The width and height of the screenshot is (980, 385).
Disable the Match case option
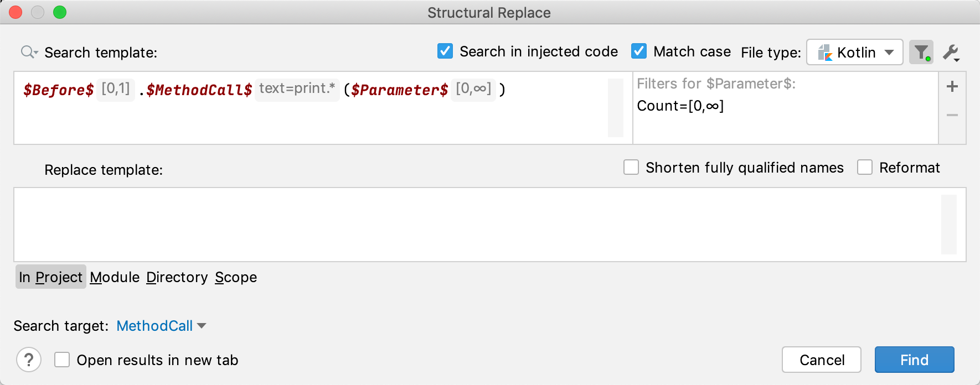pyautogui.click(x=638, y=51)
